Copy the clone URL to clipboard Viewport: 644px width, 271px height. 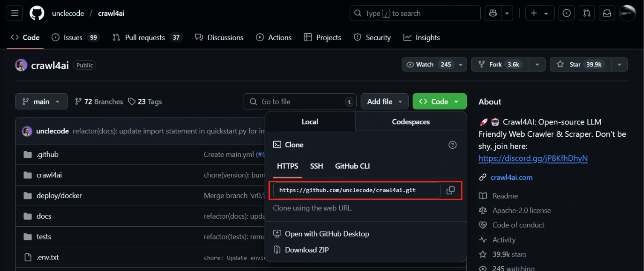coord(451,190)
